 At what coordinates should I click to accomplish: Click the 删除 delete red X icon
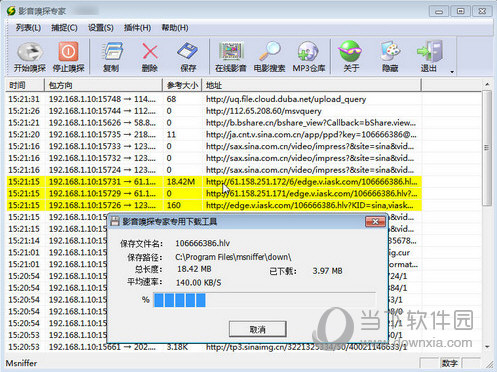pyautogui.click(x=150, y=57)
